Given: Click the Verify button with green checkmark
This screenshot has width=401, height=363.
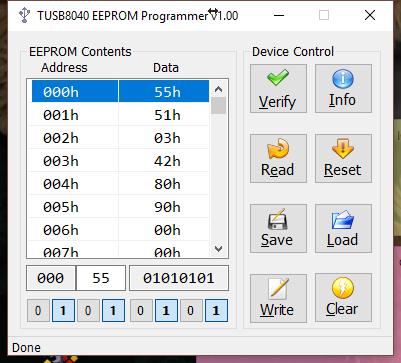Looking at the screenshot, I should tap(278, 89).
